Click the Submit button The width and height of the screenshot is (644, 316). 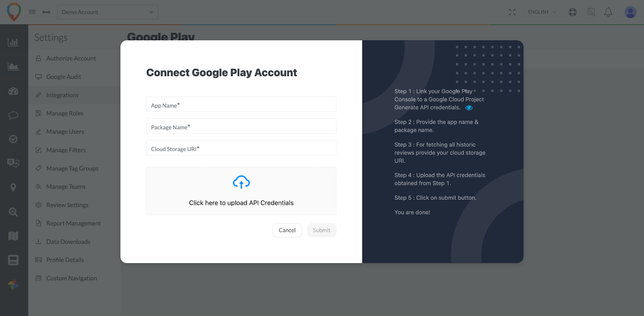[x=321, y=230]
